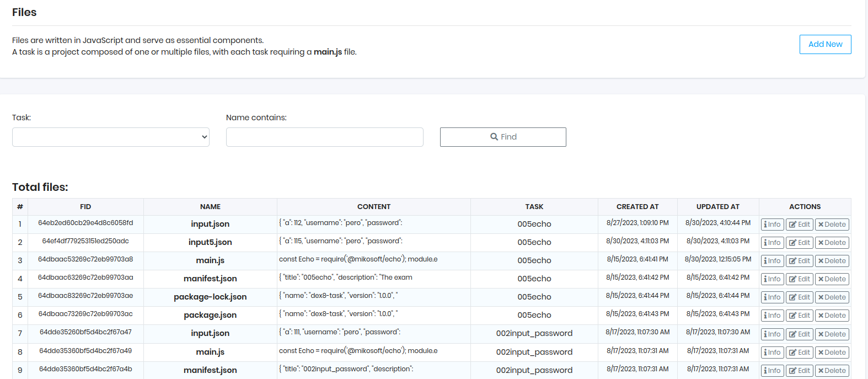
Task: Show Info for row 4 manifest.json
Action: (x=772, y=279)
